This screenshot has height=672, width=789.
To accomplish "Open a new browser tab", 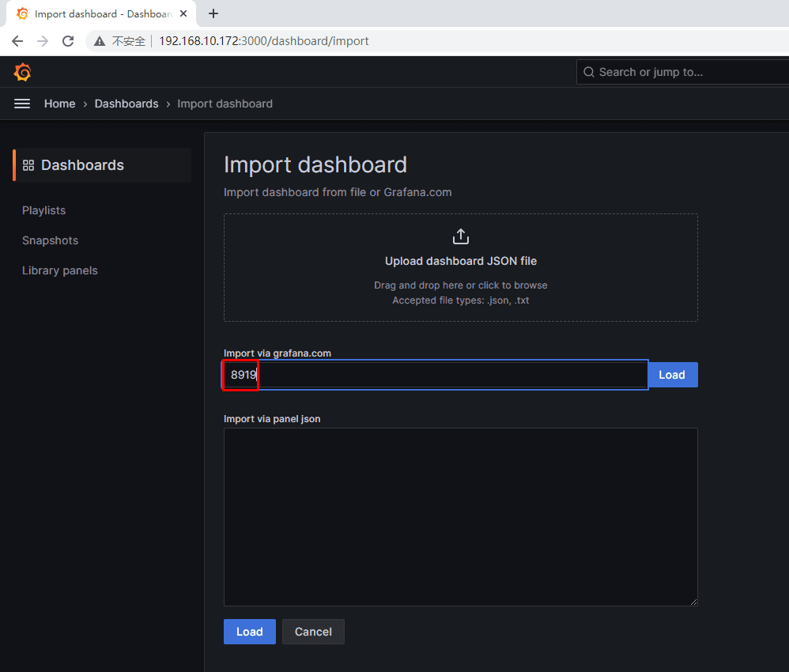I will point(213,13).
